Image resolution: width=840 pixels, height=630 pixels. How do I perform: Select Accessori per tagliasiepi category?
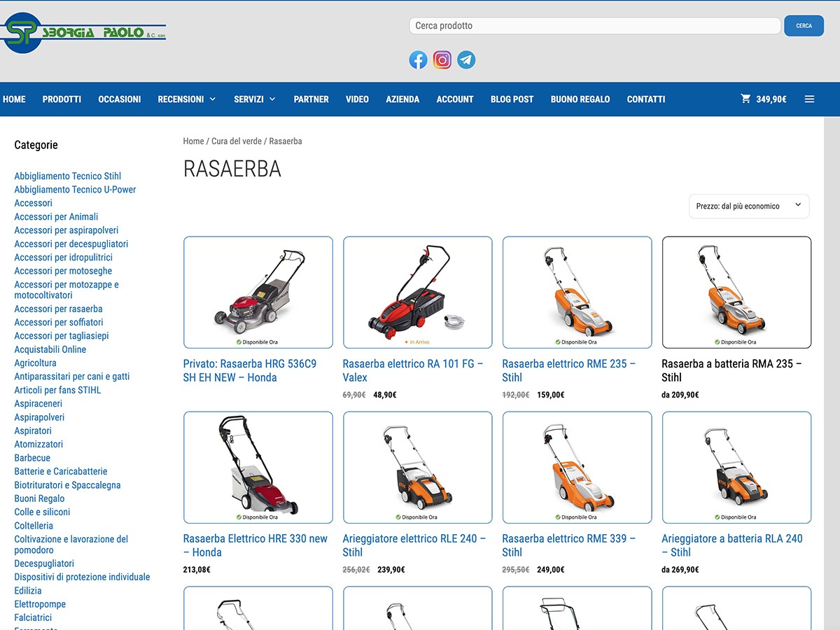click(x=62, y=336)
